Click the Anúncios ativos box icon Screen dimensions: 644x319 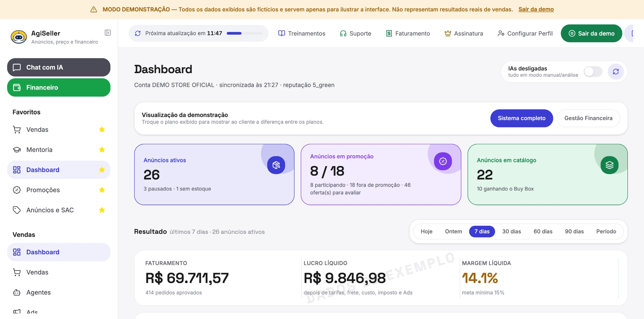pyautogui.click(x=276, y=165)
